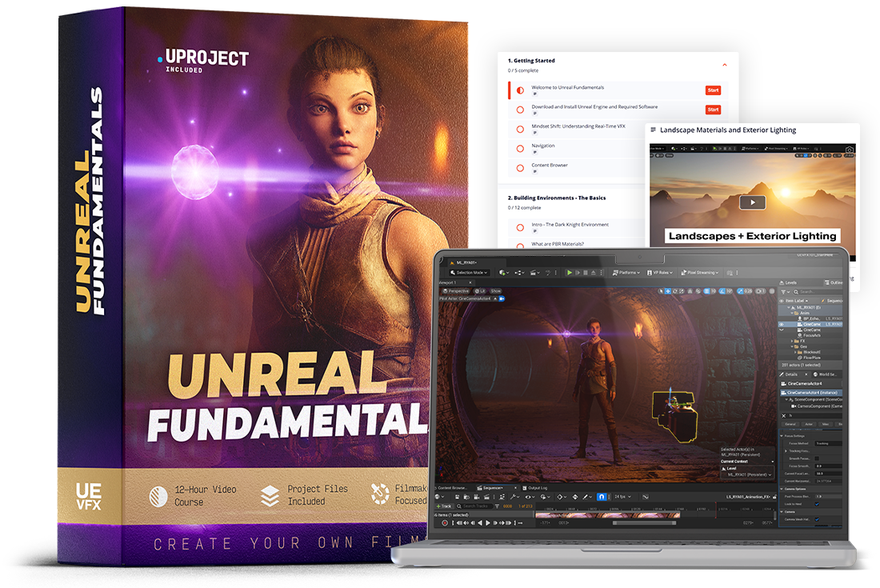The image size is (880, 588).
Task: Toggle the snapping magnet icon in Sequencer
Action: pyautogui.click(x=600, y=497)
